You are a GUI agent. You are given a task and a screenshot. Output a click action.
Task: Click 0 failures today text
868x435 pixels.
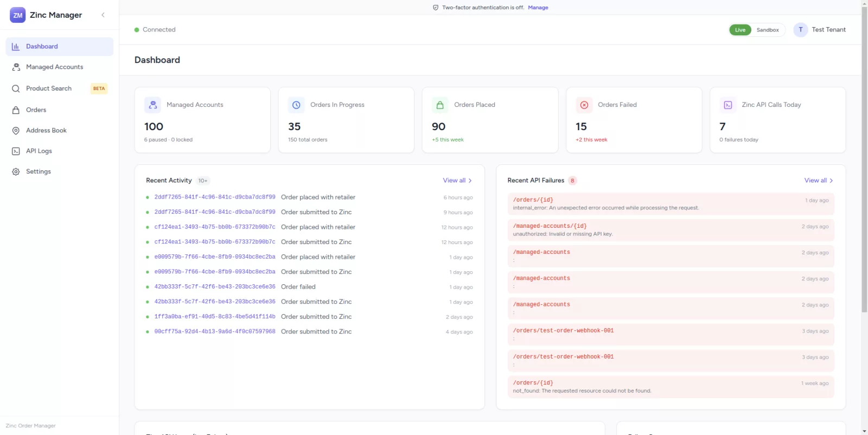pos(739,140)
